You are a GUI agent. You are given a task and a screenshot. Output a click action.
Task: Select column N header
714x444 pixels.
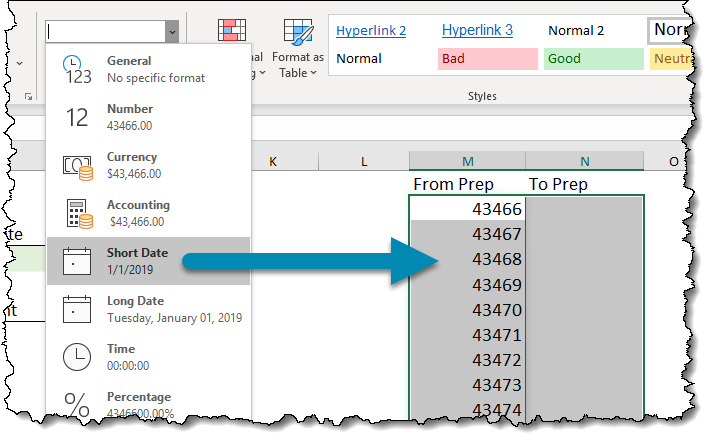pos(584,162)
